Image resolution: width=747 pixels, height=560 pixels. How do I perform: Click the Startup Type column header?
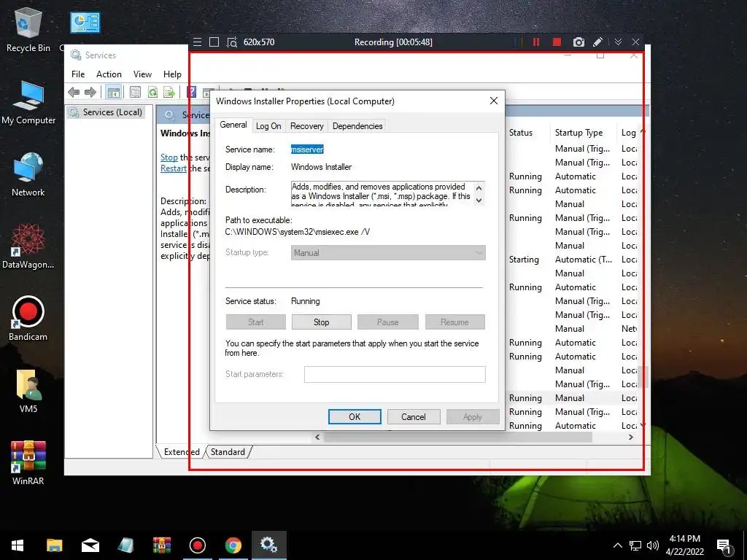pos(578,133)
